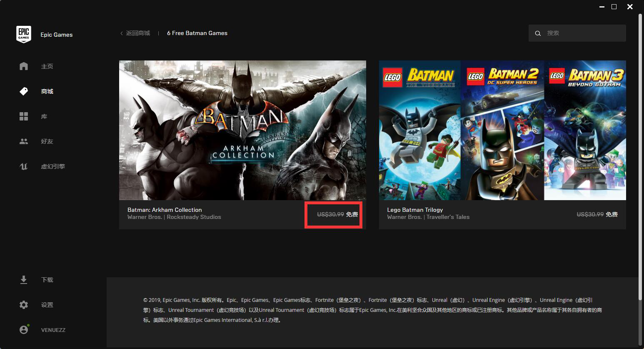Close the Epic Games launcher window
644x349 pixels.
(630, 7)
